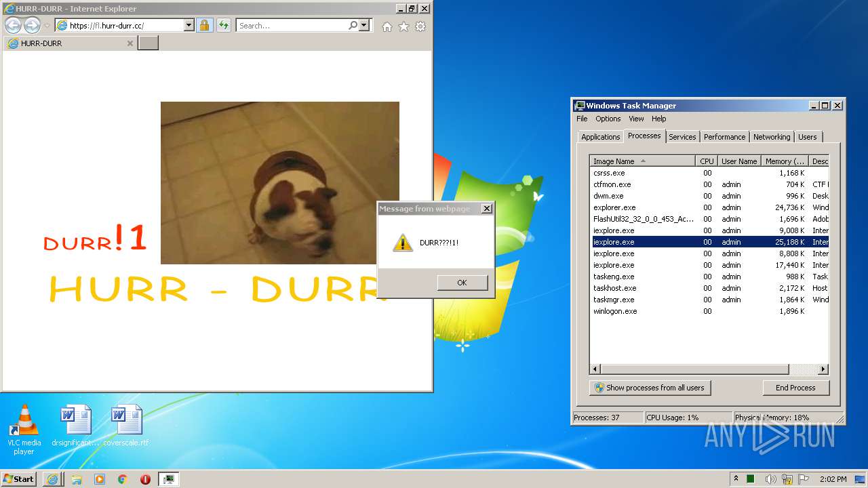The image size is (868, 488).
Task: Sort processes by CPU column header
Action: (x=707, y=161)
